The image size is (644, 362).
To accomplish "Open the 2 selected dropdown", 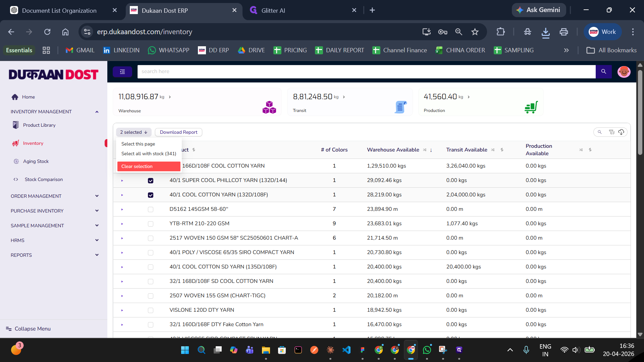I will click(x=134, y=132).
